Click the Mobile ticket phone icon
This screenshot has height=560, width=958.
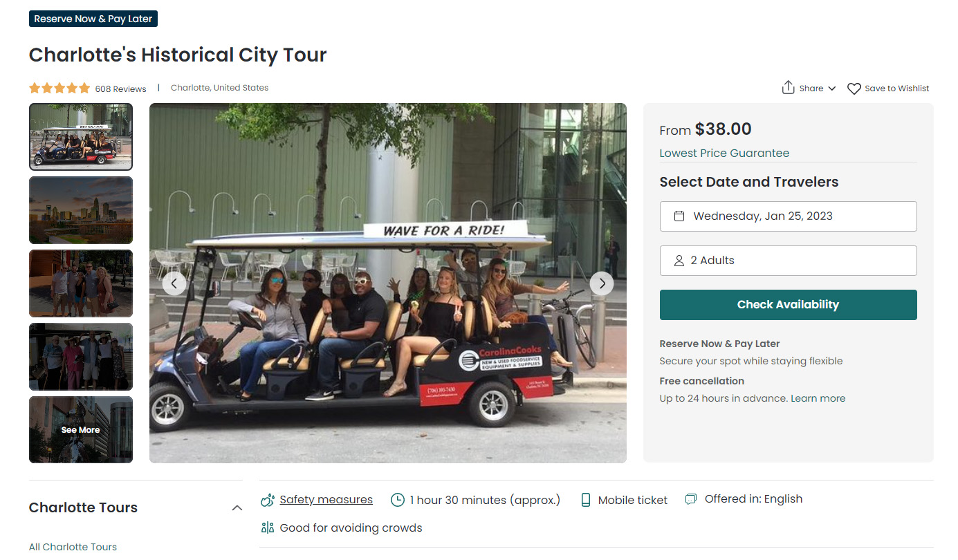pyautogui.click(x=586, y=499)
